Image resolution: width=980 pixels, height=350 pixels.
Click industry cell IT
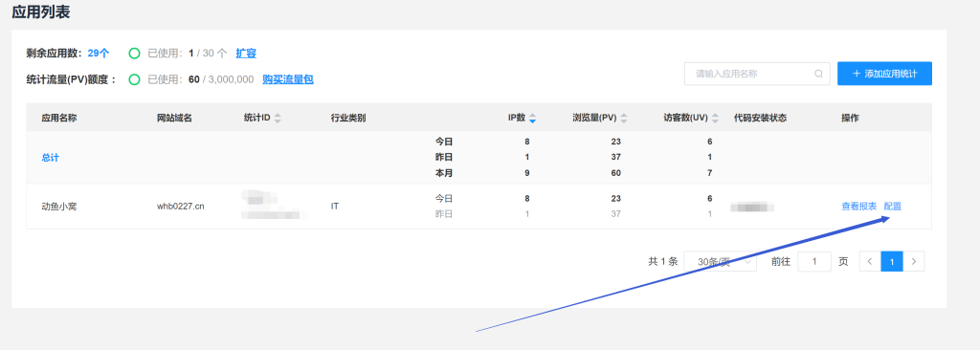335,207
